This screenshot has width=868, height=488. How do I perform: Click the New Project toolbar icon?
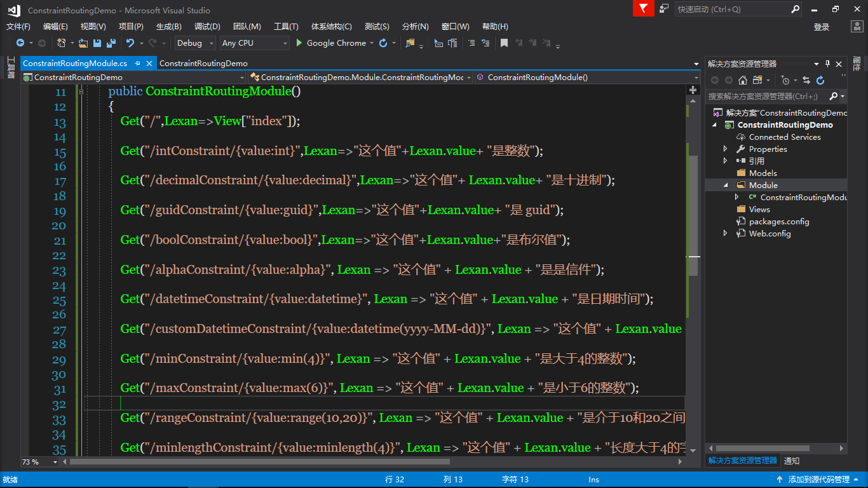click(62, 43)
